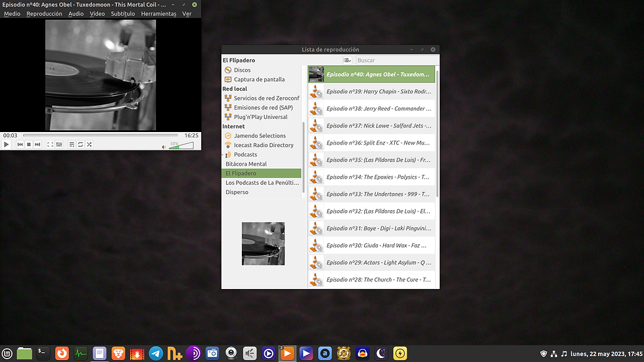Seek within the playback progress bar

point(101,135)
